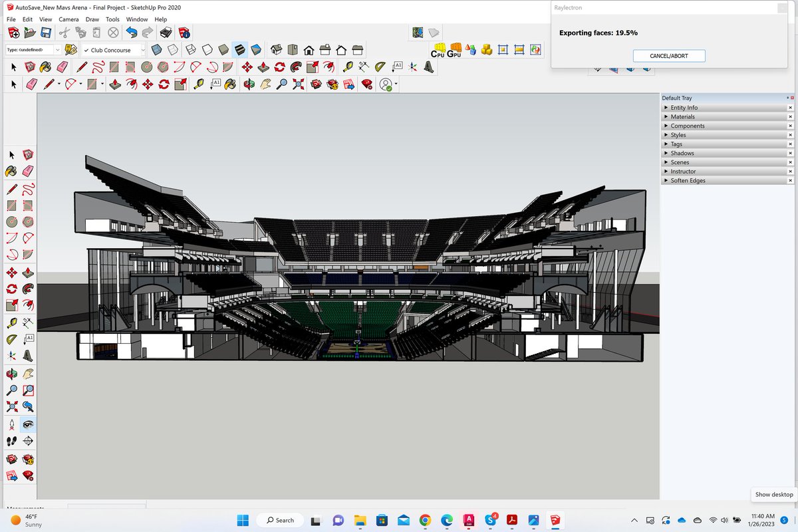Choose the Polygon tool in large toolbar row
The width and height of the screenshot is (798, 532).
(x=162, y=66)
